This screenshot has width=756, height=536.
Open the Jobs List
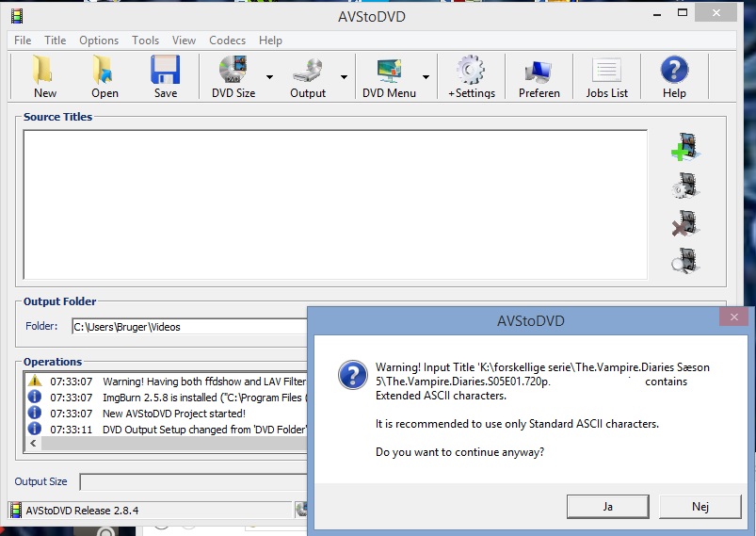pos(606,76)
